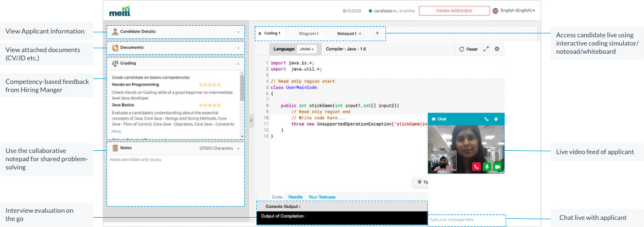Image resolution: width=644 pixels, height=227 pixels.
Task: Open the JAVA6 language dropdown
Action: click(x=306, y=49)
